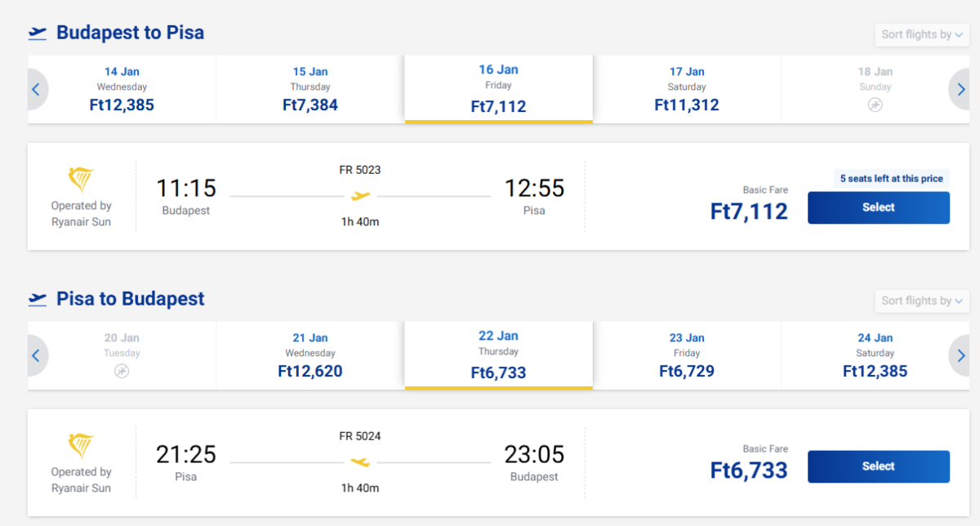The width and height of the screenshot is (980, 526).
Task: Open Sort flights by dropdown for outbound flights
Action: 922,35
